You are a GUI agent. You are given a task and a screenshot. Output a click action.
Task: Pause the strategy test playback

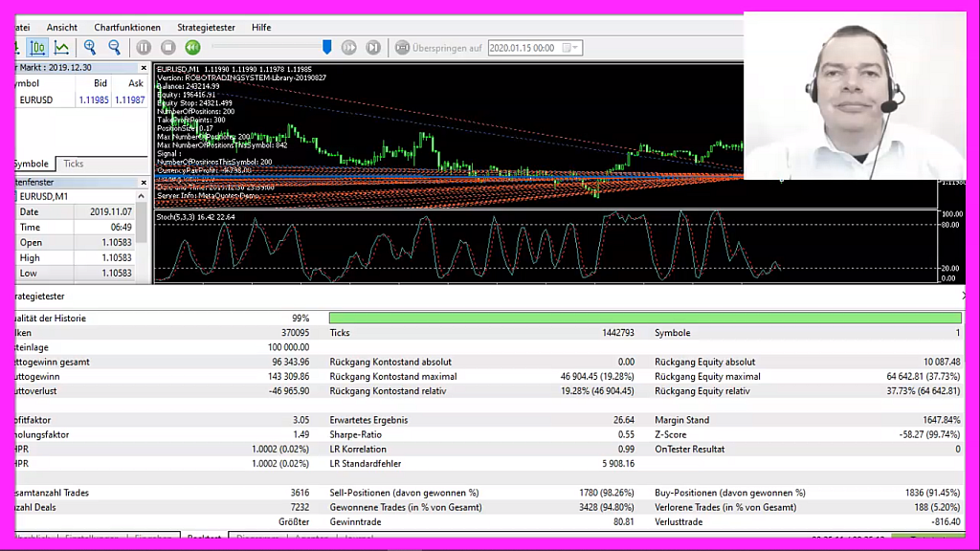click(x=144, y=48)
